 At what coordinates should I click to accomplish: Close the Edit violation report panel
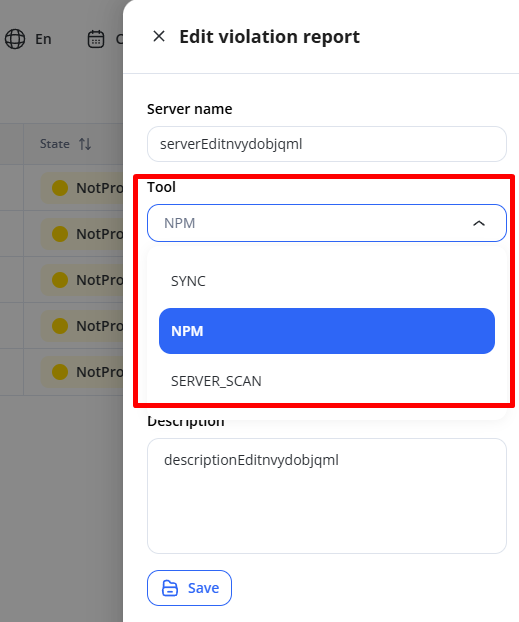pos(159,36)
